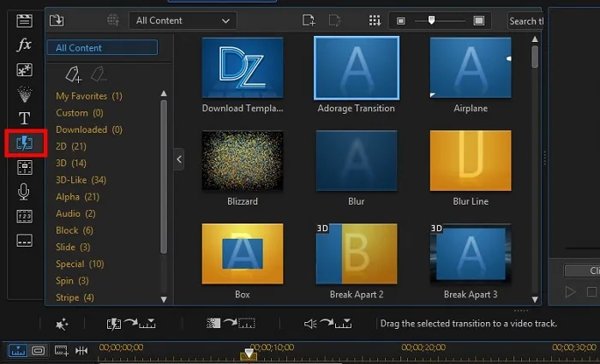Select Stripe (4) category
The image size is (600, 364).
click(x=75, y=298)
